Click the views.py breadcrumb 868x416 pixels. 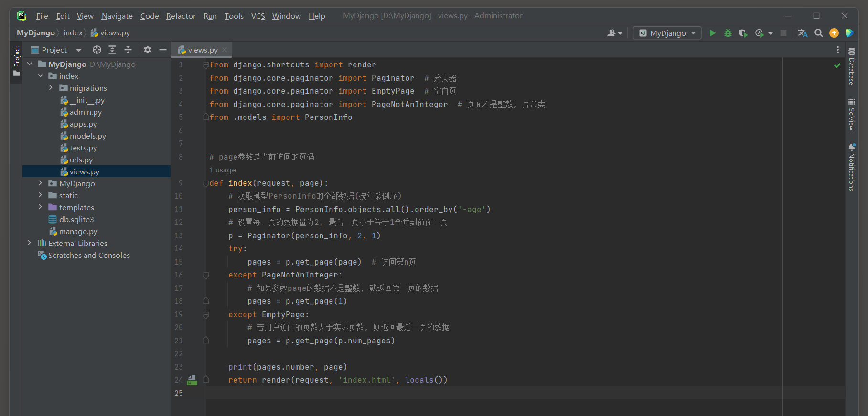(110, 33)
